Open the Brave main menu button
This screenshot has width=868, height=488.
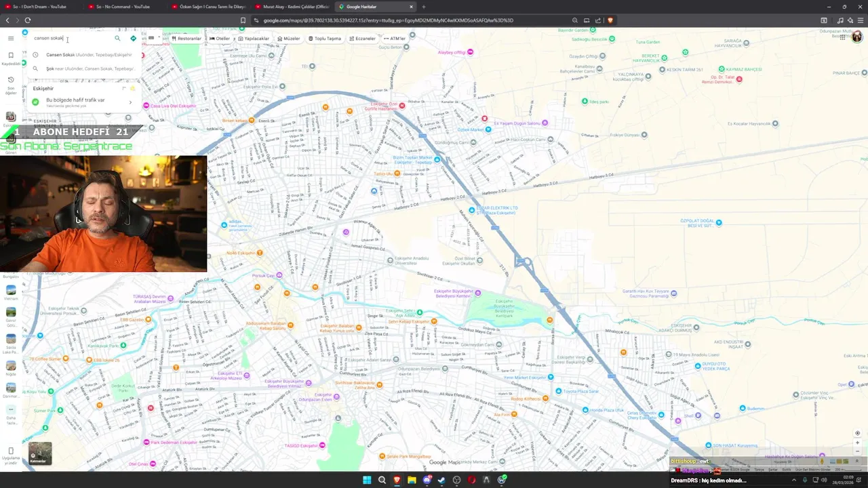click(861, 20)
